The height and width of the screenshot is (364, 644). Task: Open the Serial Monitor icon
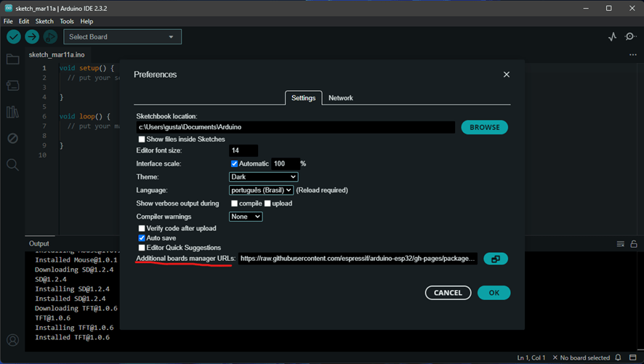[x=630, y=36]
